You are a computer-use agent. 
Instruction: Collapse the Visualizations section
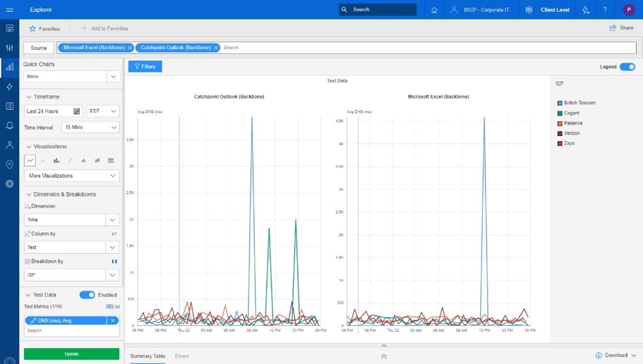click(x=29, y=146)
